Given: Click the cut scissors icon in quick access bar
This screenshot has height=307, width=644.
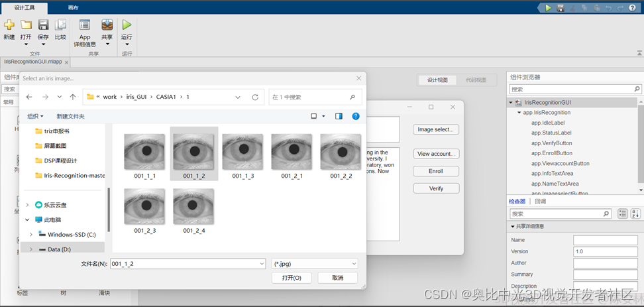Looking at the screenshot, I should click(x=572, y=8).
